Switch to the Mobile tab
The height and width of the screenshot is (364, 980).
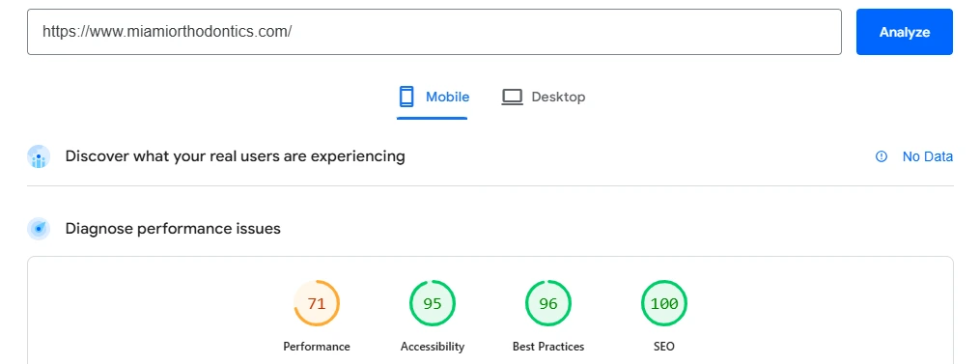click(x=434, y=97)
